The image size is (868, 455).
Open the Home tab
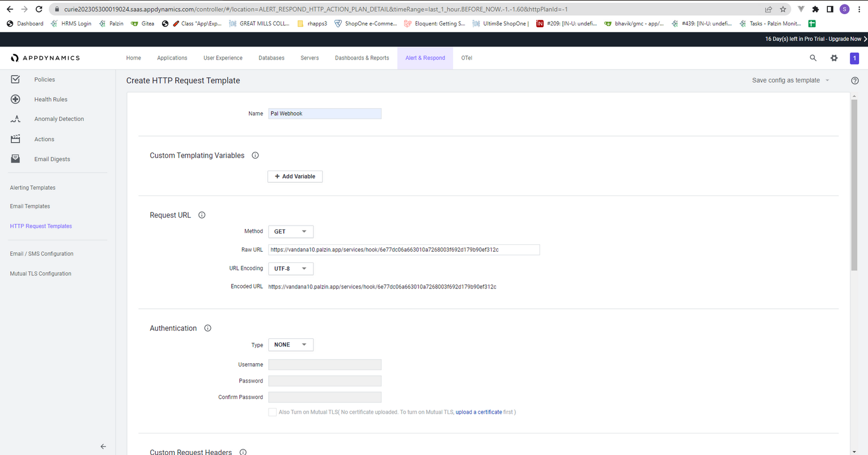133,58
